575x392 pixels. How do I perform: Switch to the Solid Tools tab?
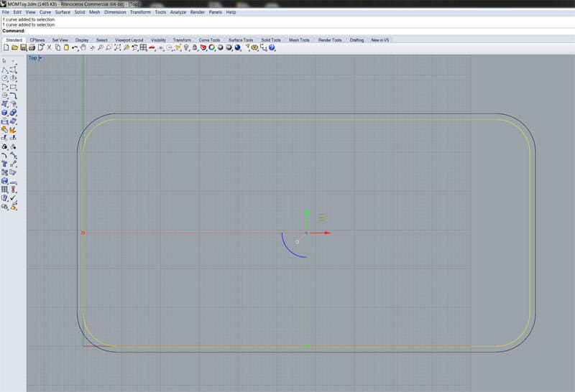click(x=271, y=40)
